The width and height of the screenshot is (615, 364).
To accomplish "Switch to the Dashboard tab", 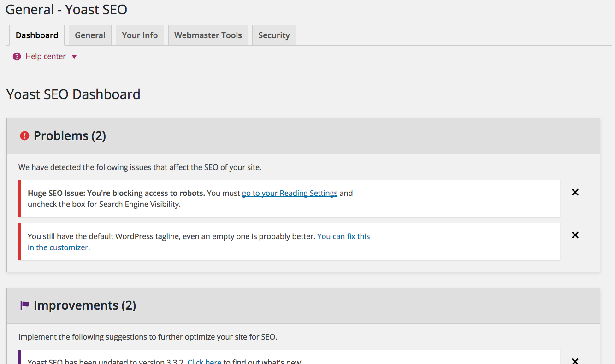I will tap(37, 35).
